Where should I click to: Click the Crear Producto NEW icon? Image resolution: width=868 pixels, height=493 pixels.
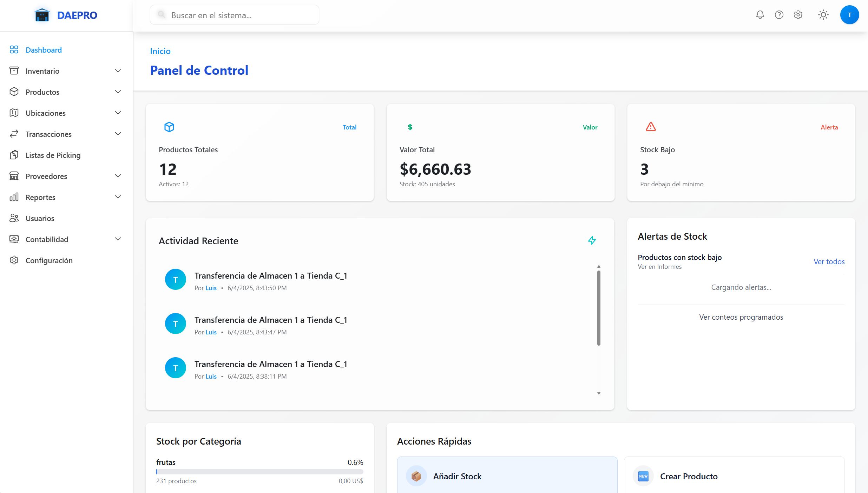(x=643, y=476)
